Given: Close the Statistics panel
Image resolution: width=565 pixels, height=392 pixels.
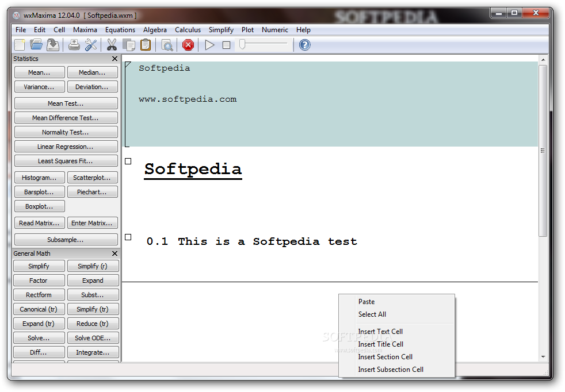Looking at the screenshot, I should tap(114, 59).
